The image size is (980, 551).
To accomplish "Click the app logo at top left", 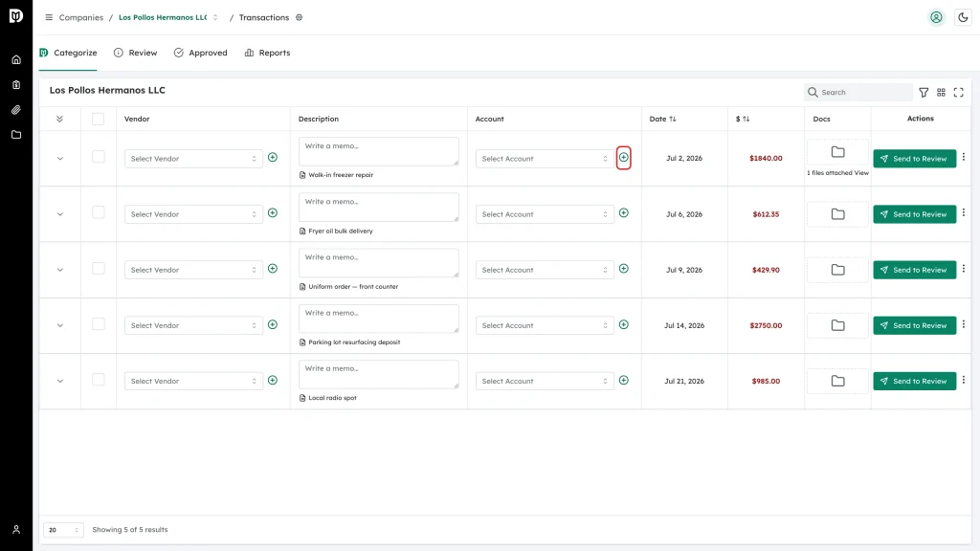I will tap(16, 16).
